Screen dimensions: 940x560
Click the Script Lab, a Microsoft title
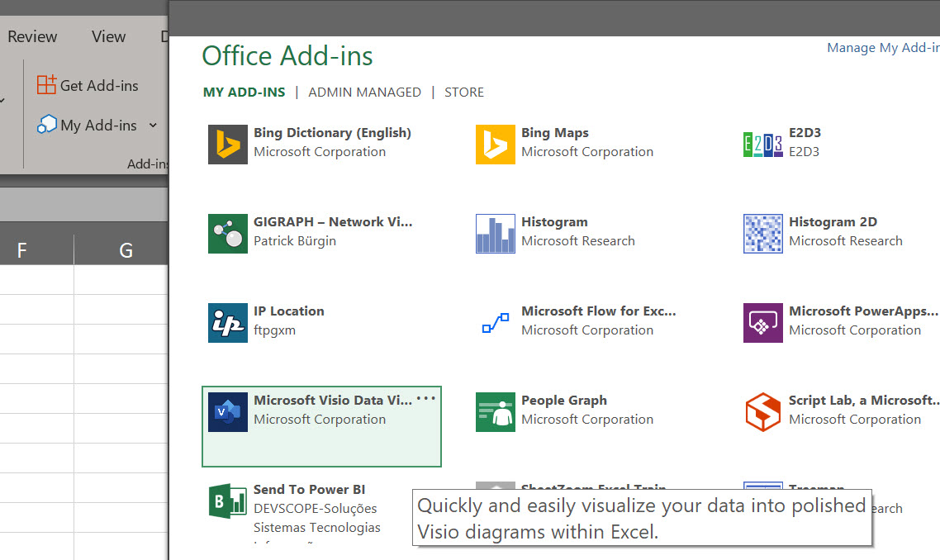pyautogui.click(x=864, y=401)
